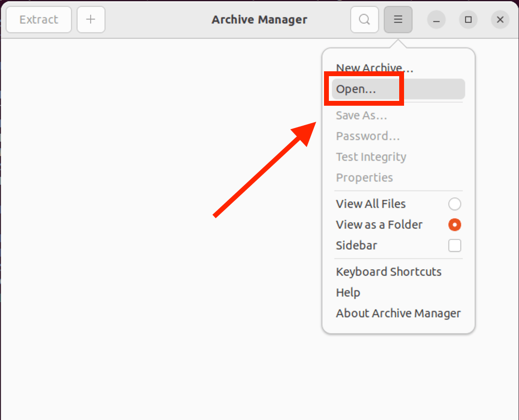Viewport: 519px width, 420px height.
Task: Click the maximize window control
Action: pos(468,19)
